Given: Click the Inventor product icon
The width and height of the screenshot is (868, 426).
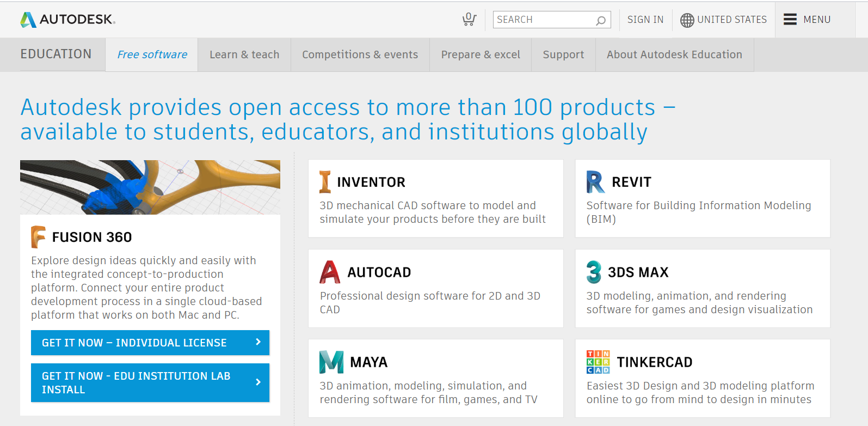Looking at the screenshot, I should click(325, 182).
